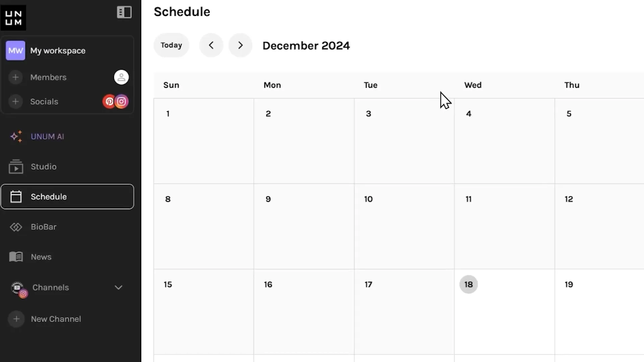644x362 pixels.
Task: Click the News icon in sidebar
Action: tap(16, 256)
